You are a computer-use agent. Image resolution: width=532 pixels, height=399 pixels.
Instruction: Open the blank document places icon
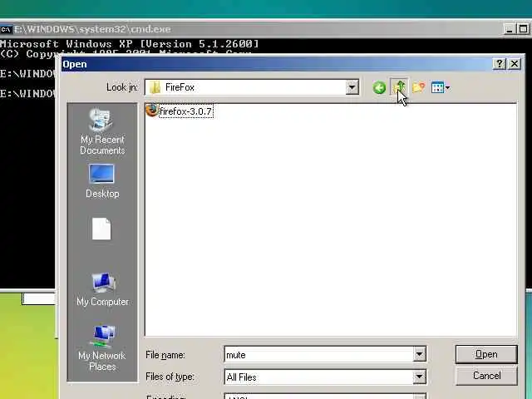[101, 229]
